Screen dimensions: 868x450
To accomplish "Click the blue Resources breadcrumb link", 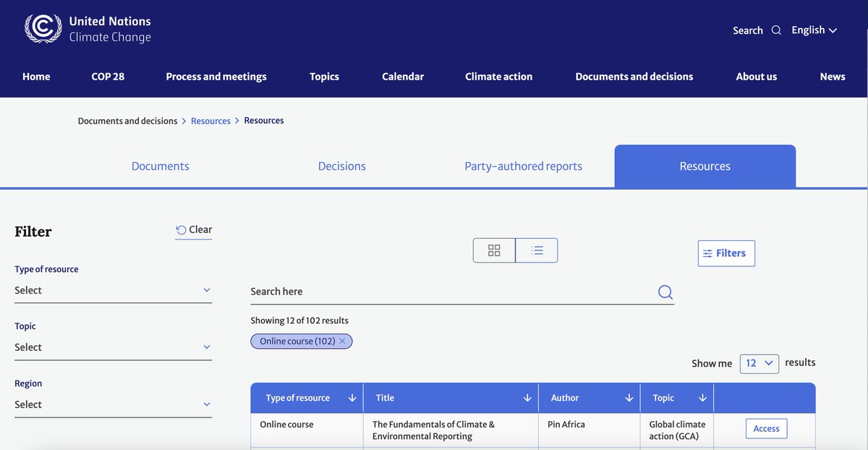I will [210, 121].
